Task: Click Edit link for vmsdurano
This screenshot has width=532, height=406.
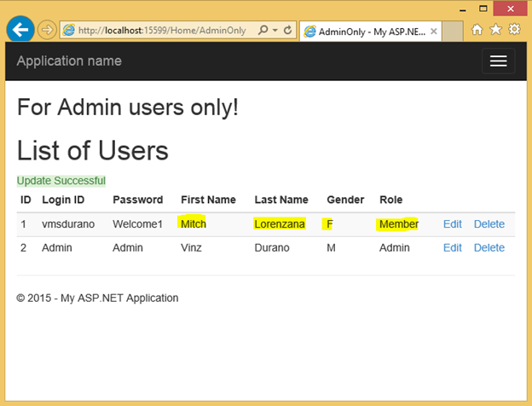Action: click(452, 224)
